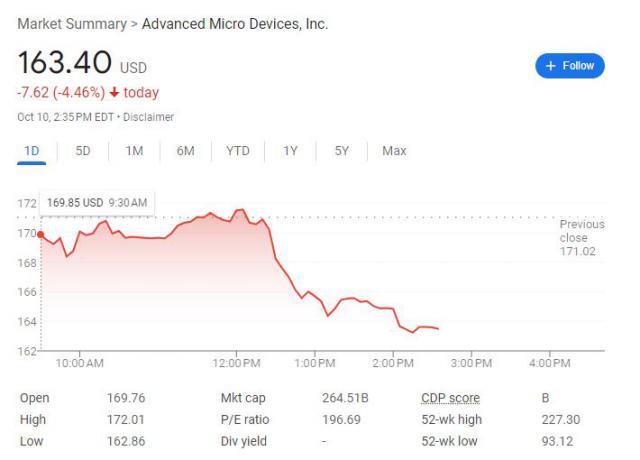Click the Market Summary breadcrumb
Image resolution: width=640 pixels, height=460 pixels.
[x=71, y=23]
